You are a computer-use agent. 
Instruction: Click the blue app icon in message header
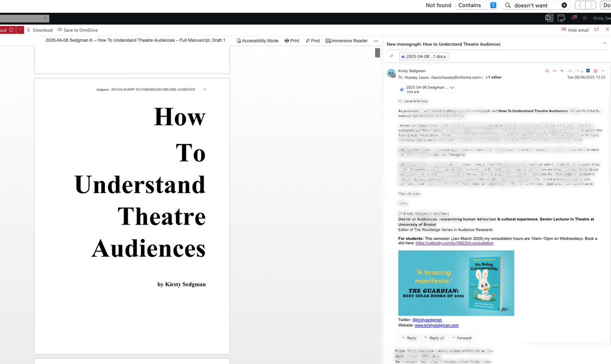[587, 71]
